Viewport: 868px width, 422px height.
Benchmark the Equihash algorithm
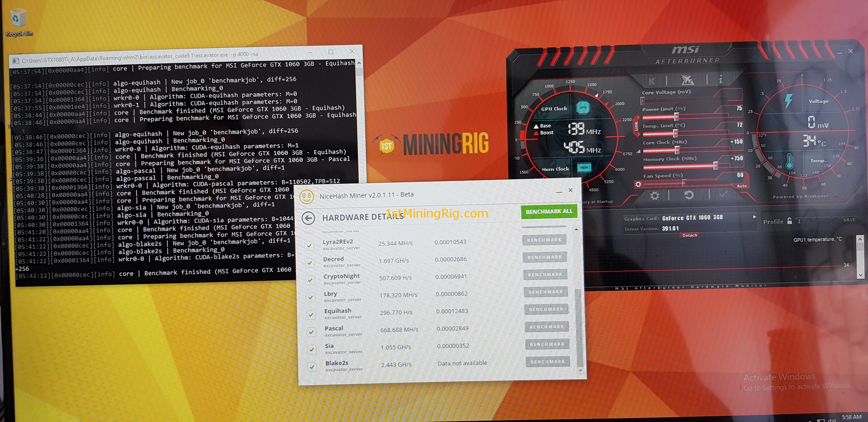click(x=546, y=309)
